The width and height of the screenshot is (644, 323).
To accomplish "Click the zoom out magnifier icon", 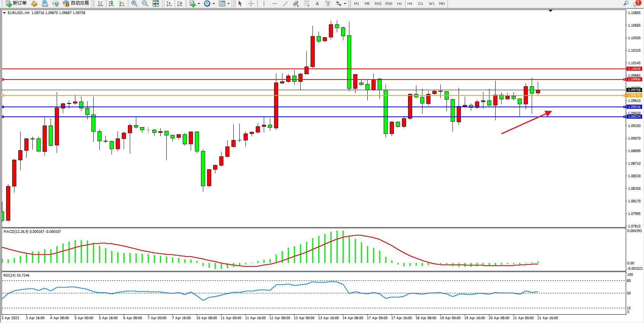I will (x=145, y=3).
